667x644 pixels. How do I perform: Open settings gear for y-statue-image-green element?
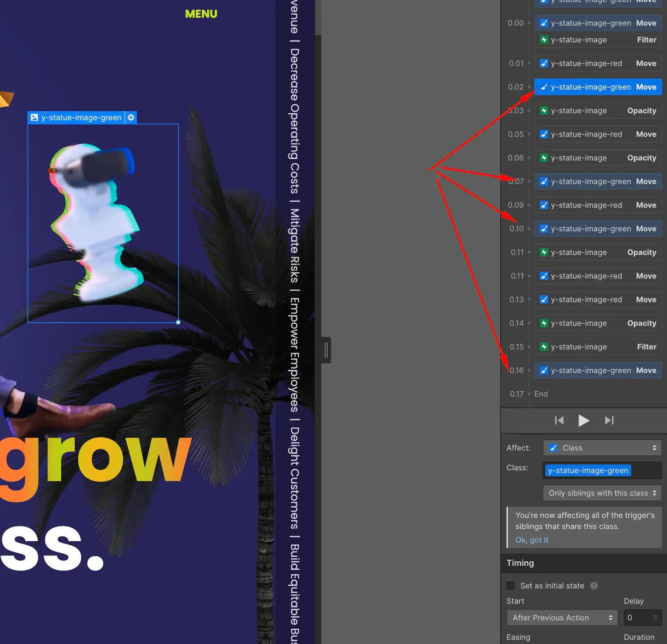[x=131, y=117]
